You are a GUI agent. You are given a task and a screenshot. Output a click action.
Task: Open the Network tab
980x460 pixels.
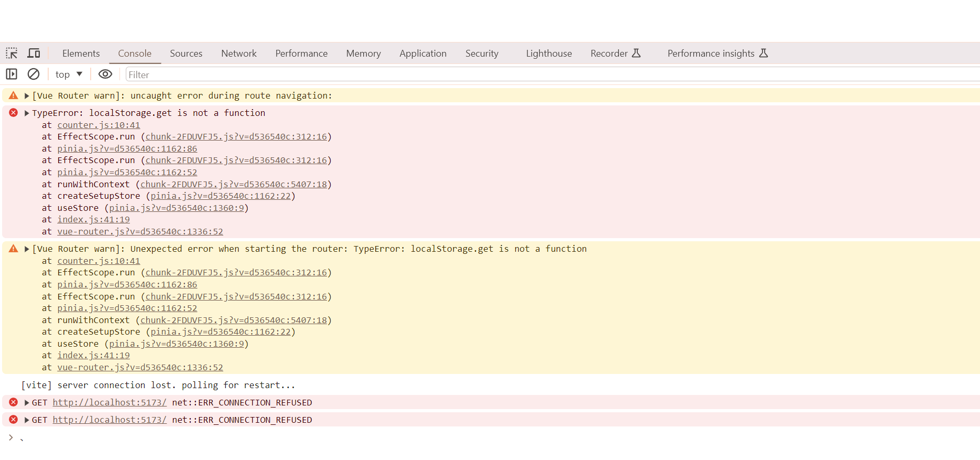click(x=239, y=54)
